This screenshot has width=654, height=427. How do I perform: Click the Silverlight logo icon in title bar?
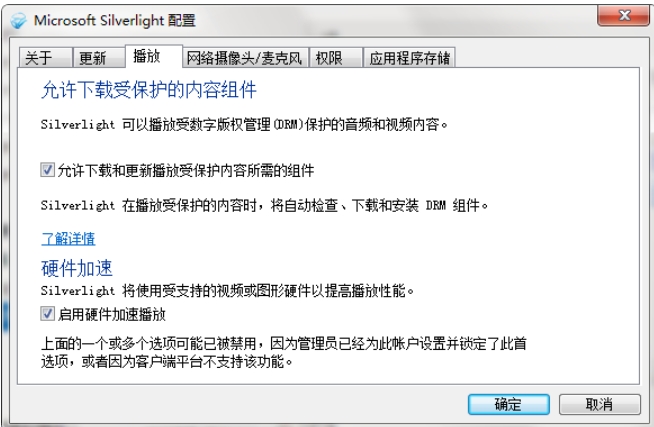(x=18, y=20)
